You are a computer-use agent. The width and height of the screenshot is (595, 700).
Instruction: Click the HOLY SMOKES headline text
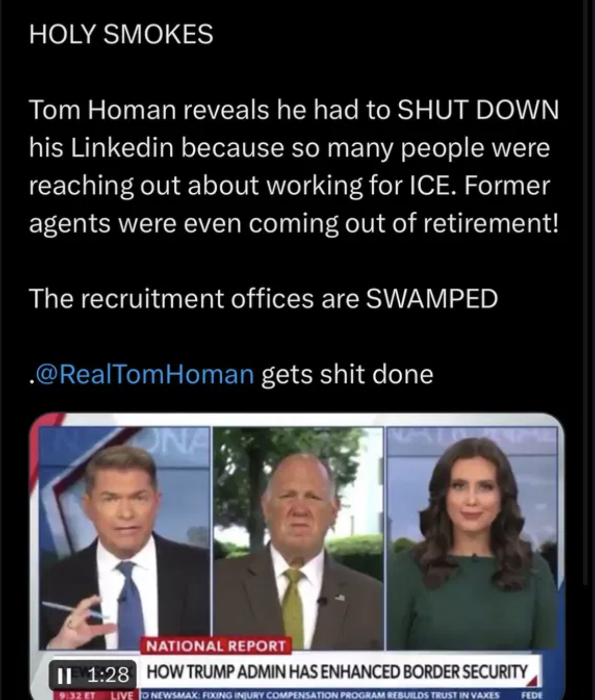[x=121, y=35]
